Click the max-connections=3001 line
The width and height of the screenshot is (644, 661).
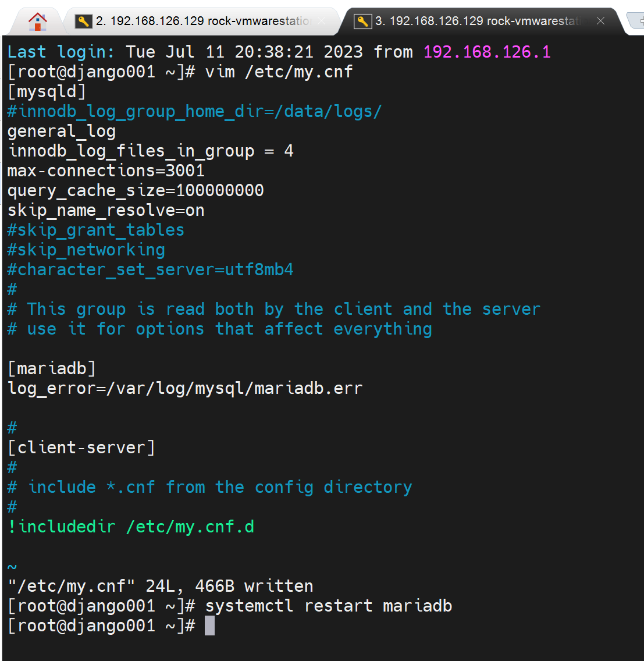106,171
